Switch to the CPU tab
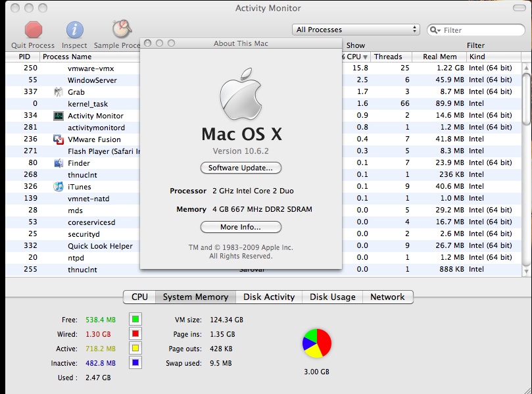Image resolution: width=532 pixels, height=394 pixels. click(139, 297)
